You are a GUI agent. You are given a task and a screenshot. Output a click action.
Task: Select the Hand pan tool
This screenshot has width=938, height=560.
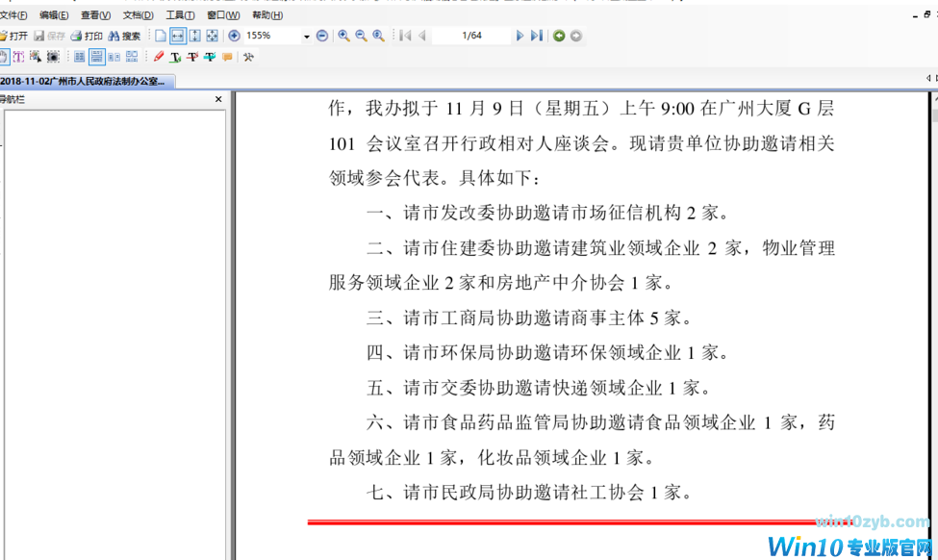click(x=8, y=56)
